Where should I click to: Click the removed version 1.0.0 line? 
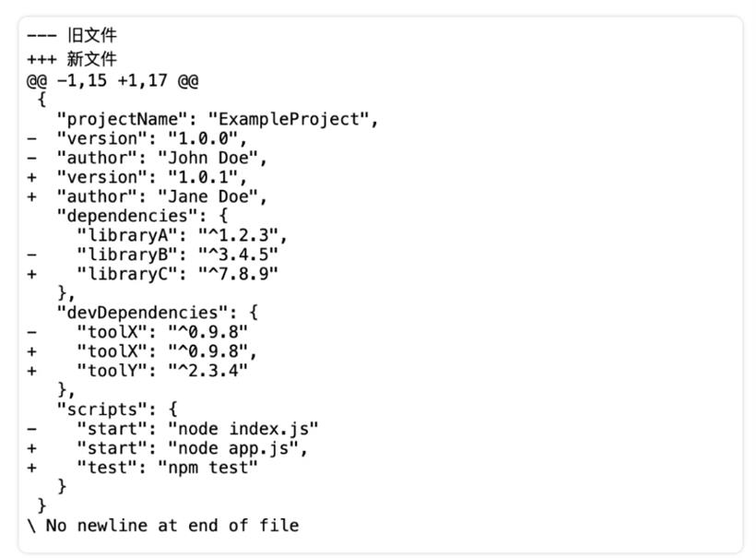click(137, 139)
